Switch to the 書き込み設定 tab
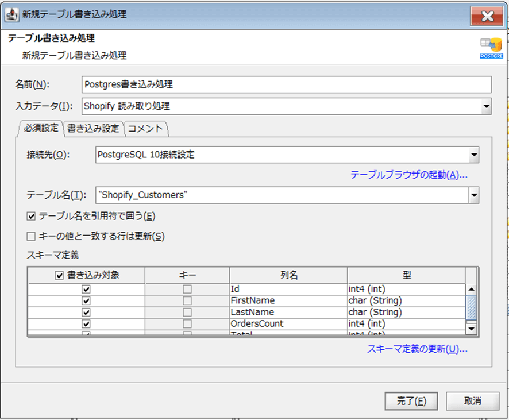Screen dimensions: 509x420 click(93, 129)
